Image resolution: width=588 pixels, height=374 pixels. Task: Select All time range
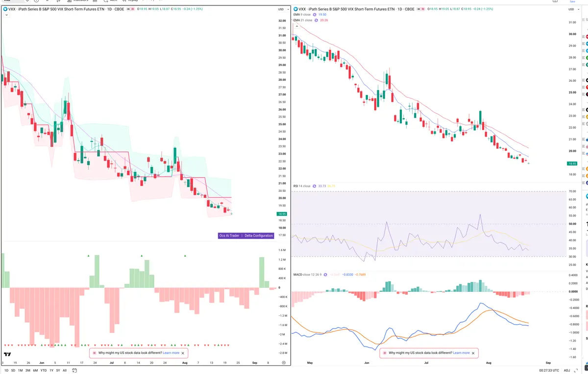point(65,370)
